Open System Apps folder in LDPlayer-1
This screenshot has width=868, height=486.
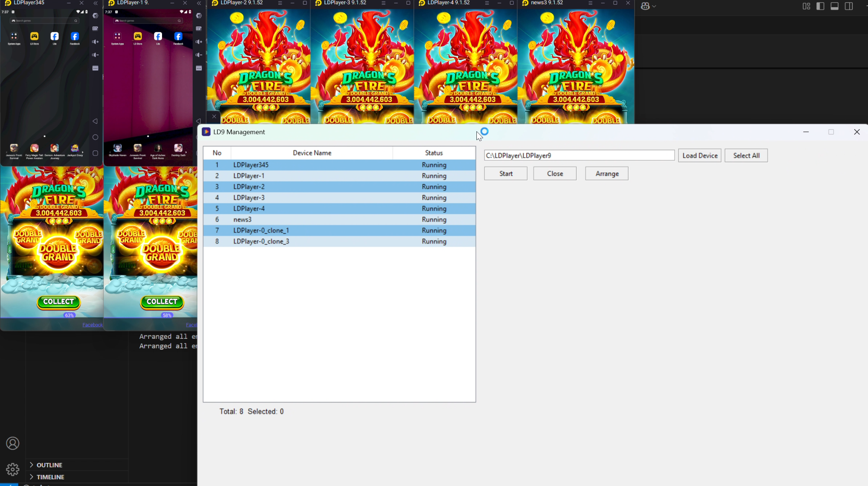pos(118,37)
